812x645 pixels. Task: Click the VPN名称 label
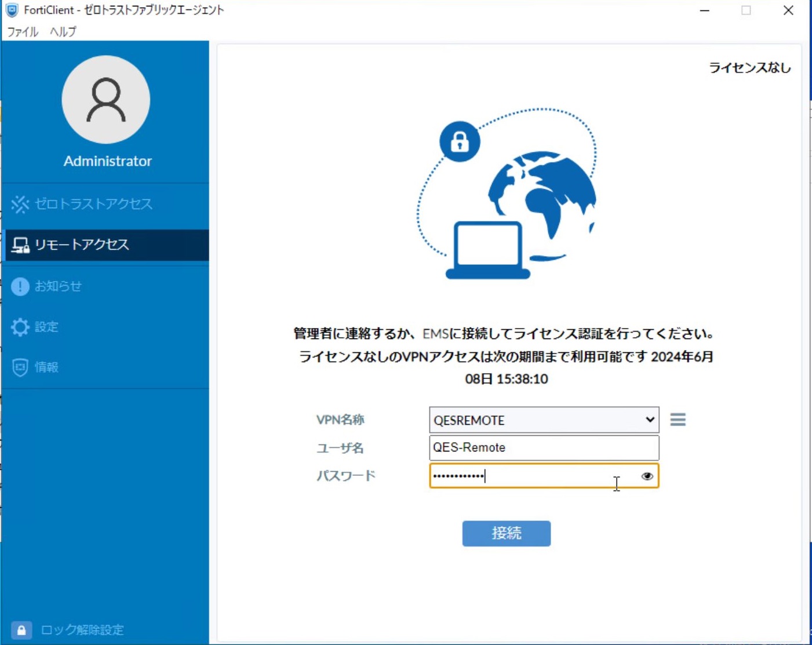point(340,420)
